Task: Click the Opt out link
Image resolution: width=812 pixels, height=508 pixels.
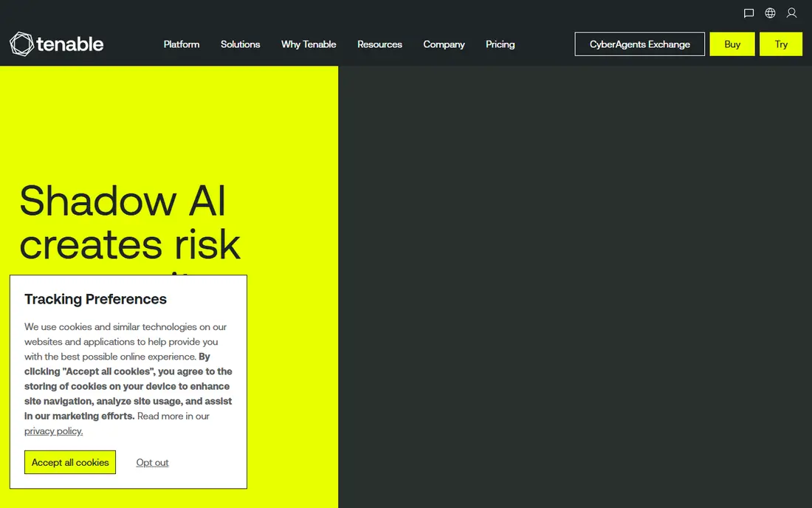Action: (x=152, y=462)
